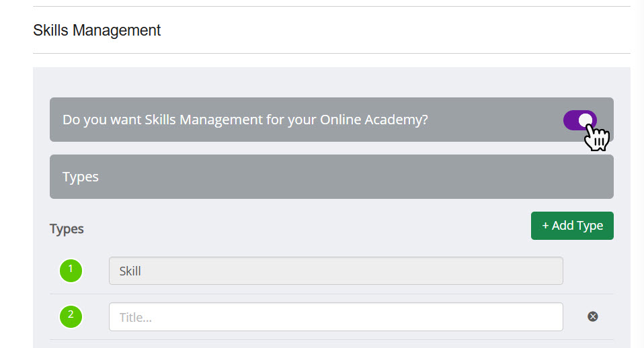Screen dimensions: 644x348
Task: Add a new type with + Add Type
Action: (x=571, y=226)
